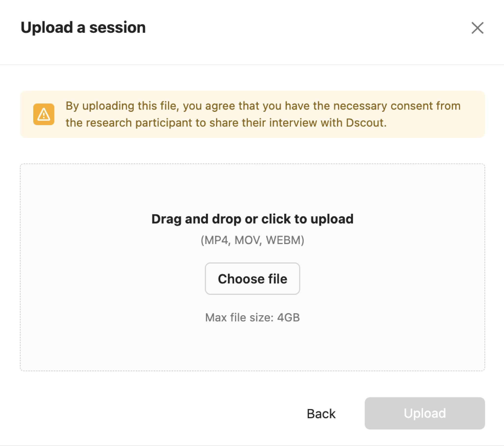The image size is (504, 446).
Task: Click the '4GB' size limit value
Action: tap(288, 317)
